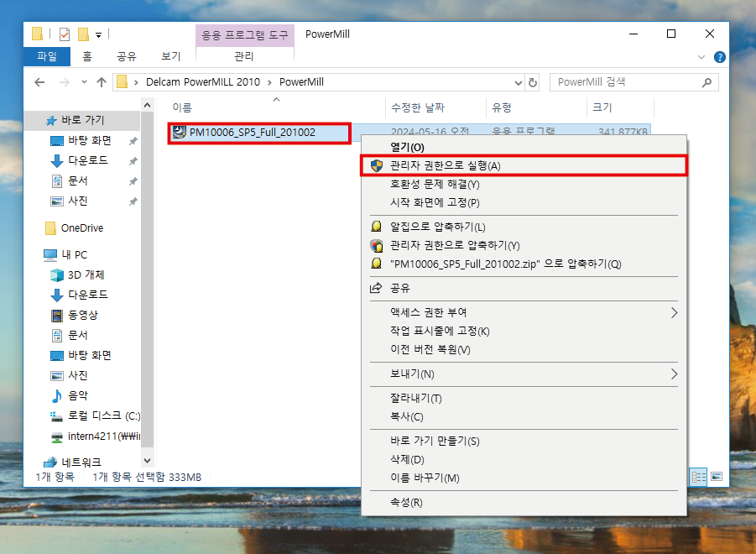
Task: Sort by the 유형 column header
Action: 502,107
